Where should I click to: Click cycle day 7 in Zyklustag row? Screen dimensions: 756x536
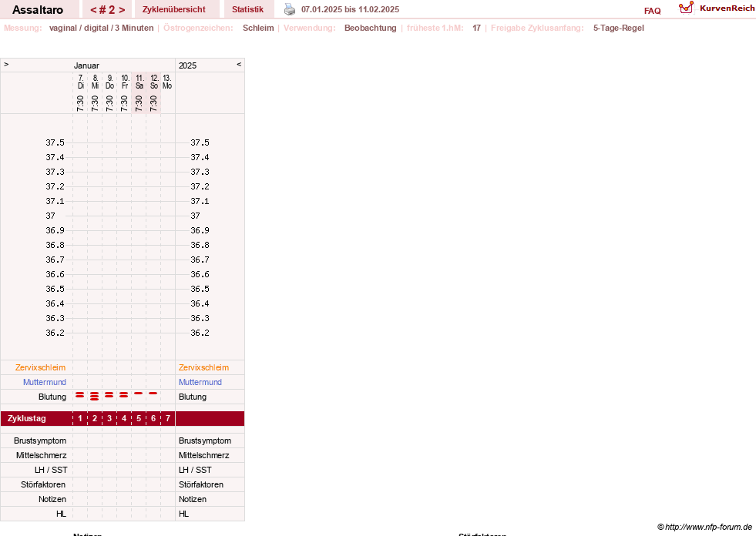point(168,418)
